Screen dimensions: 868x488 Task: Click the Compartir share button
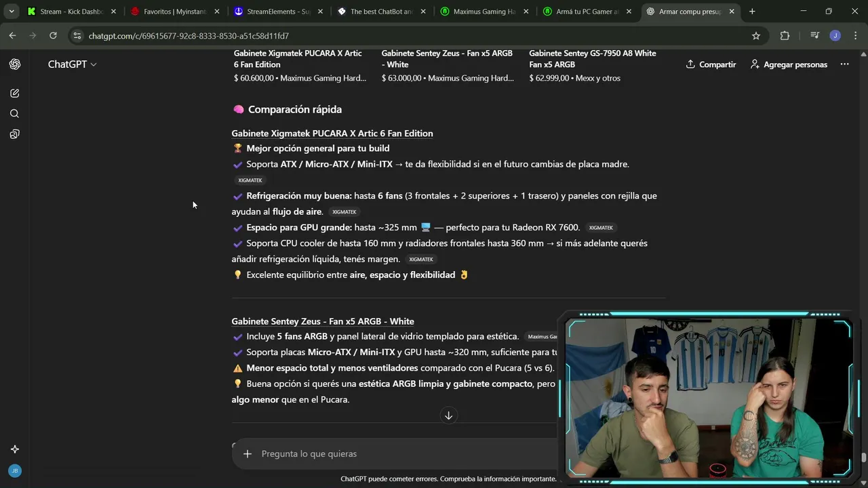(711, 64)
